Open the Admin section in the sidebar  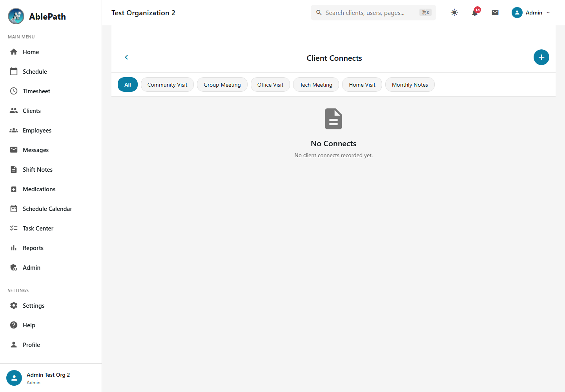[51, 267]
